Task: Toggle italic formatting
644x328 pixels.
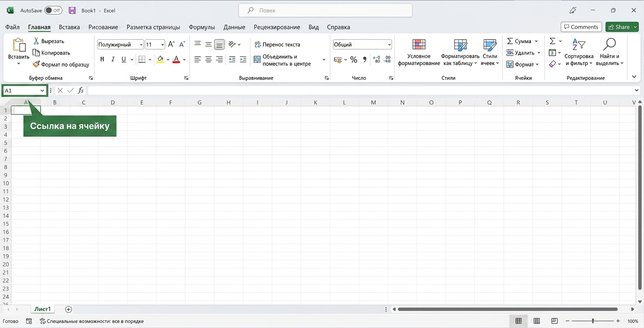Action: (113, 59)
